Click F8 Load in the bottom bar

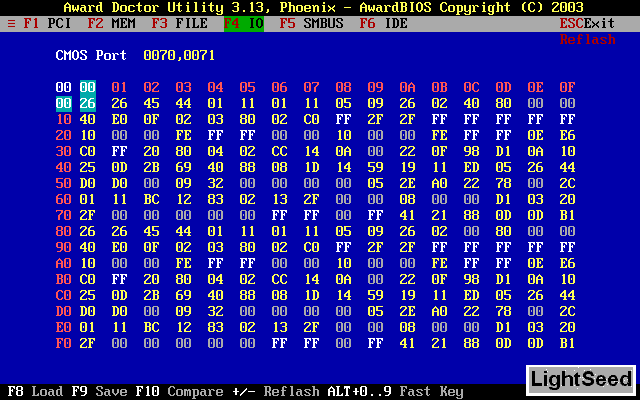35,391
